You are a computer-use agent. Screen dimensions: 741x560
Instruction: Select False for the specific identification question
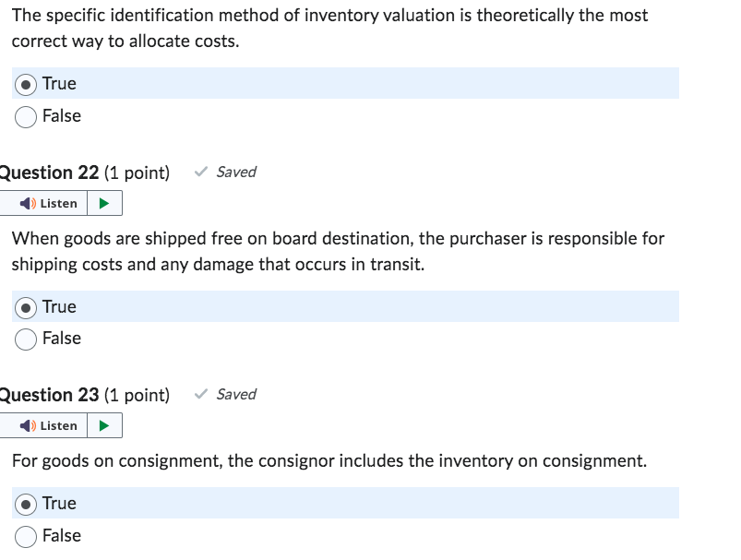point(24,116)
